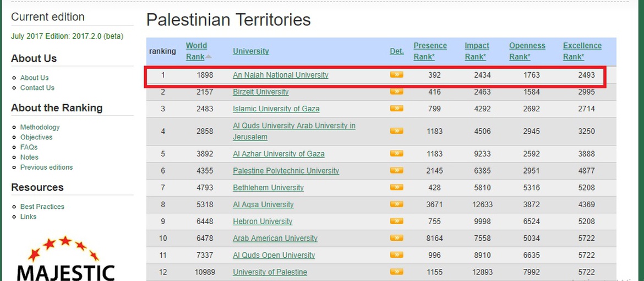Click the Majestic logo image

click(66, 258)
